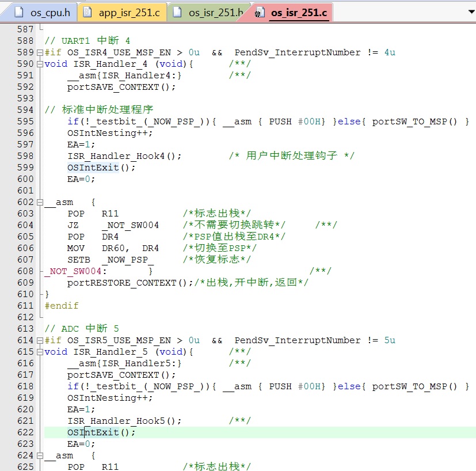
Task: Click the ADC 中断 5 comment line
Action: click(82, 329)
